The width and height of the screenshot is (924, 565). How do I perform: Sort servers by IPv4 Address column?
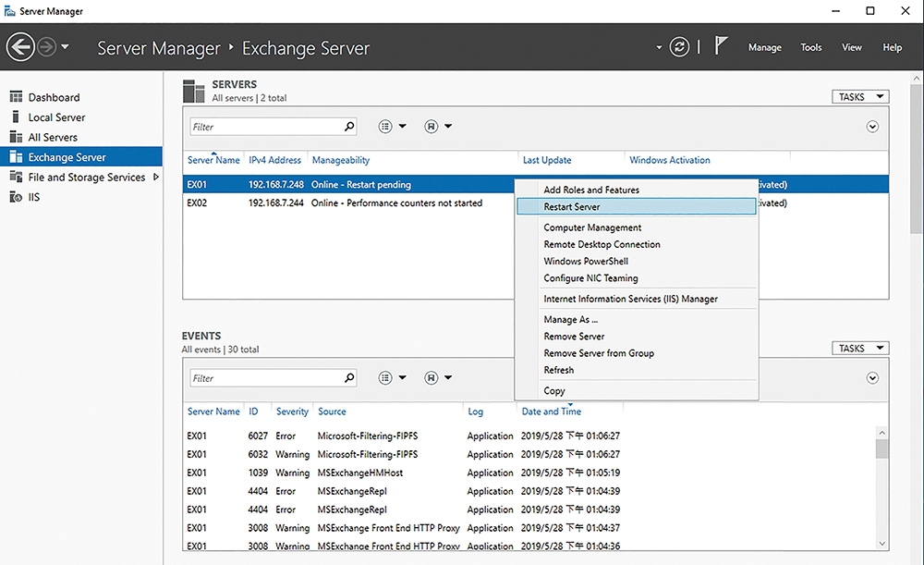[274, 160]
